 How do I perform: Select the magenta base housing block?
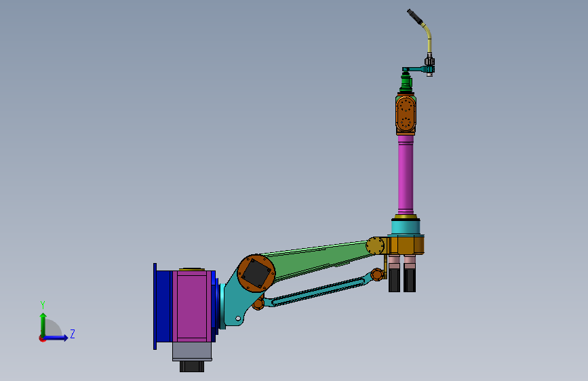coord(192,306)
